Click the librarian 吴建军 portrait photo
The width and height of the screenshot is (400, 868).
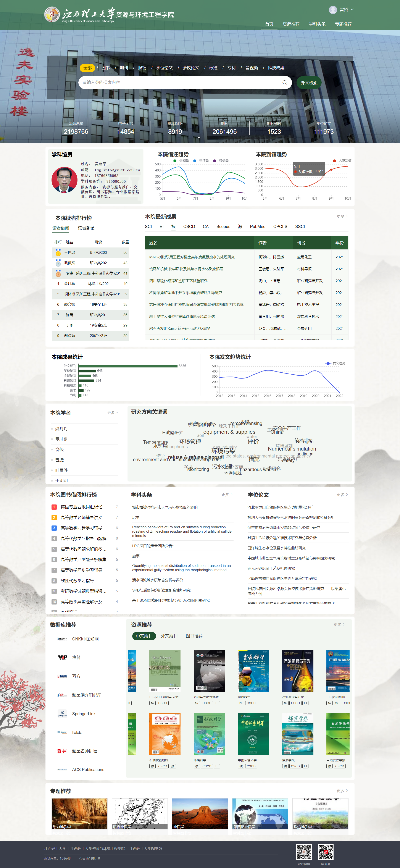click(x=64, y=180)
